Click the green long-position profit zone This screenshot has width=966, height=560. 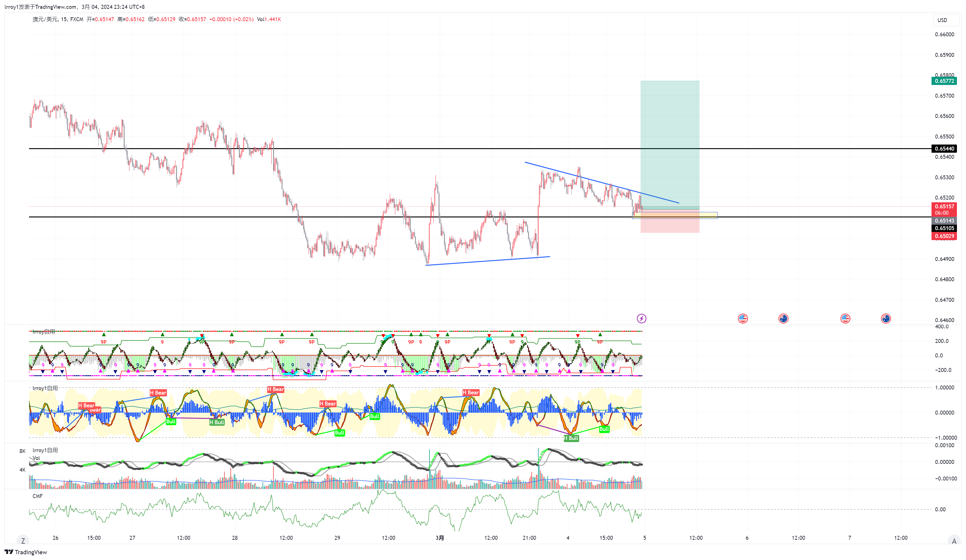670,144
